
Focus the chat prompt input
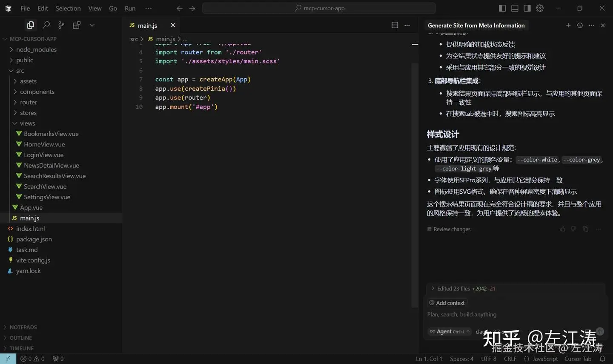click(516, 314)
